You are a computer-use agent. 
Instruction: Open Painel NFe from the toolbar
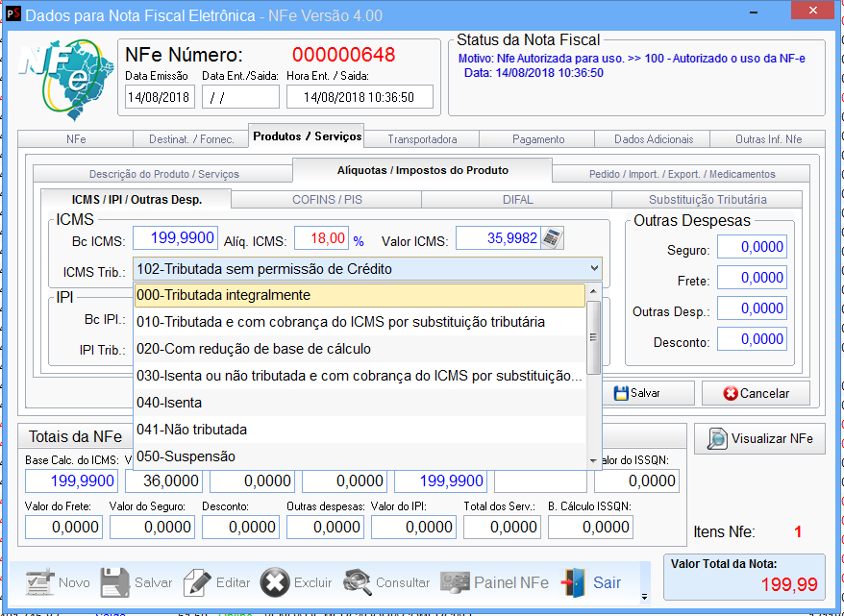494,582
